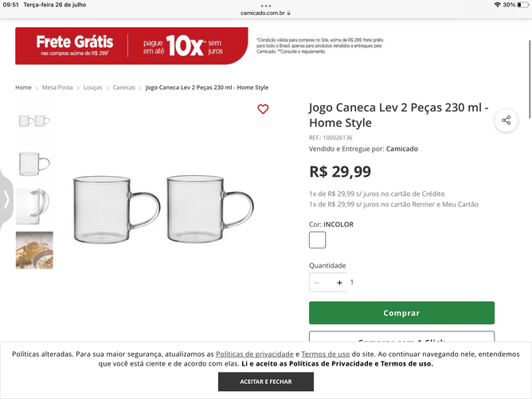
Task: Tap the battery indicator in status bar
Action: pyautogui.click(x=522, y=5)
